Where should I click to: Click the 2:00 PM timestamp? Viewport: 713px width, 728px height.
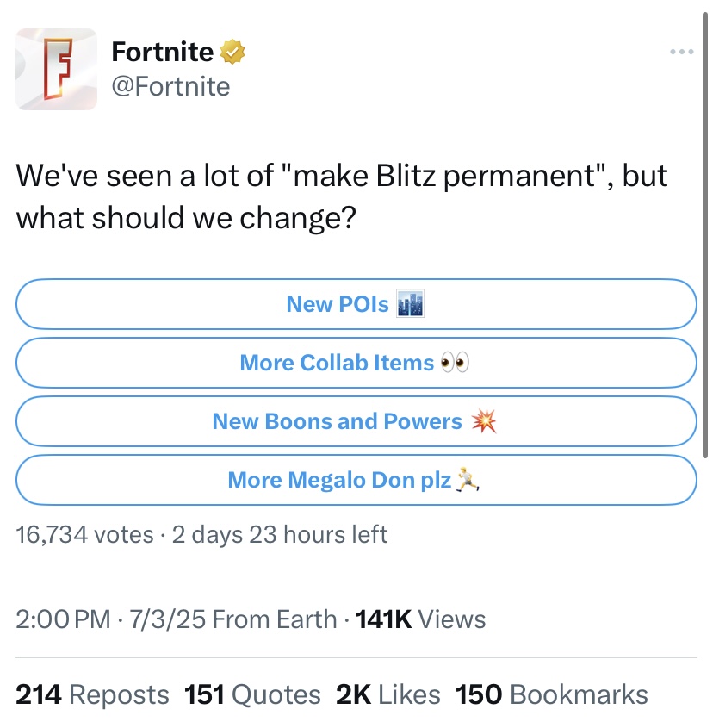coord(63,619)
